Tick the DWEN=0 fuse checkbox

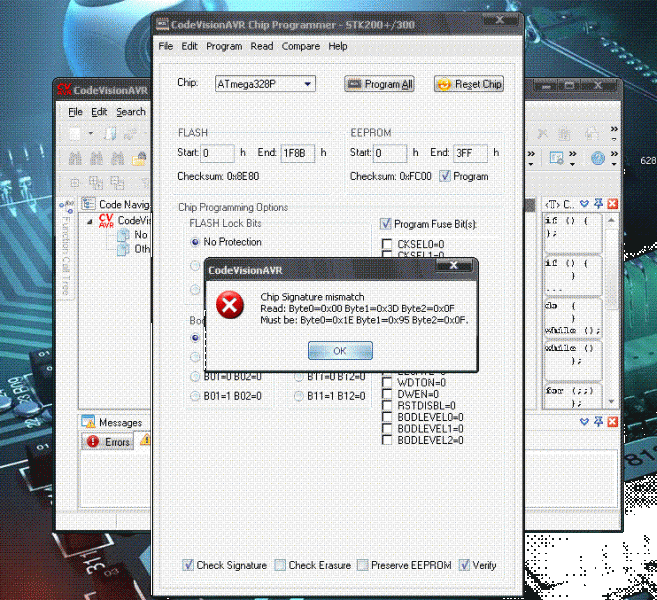click(x=387, y=394)
